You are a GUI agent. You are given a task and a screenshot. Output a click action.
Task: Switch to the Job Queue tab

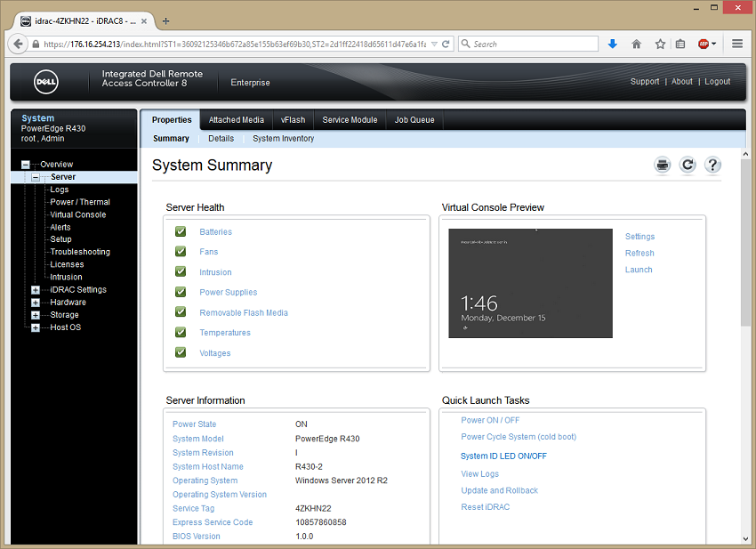[414, 119]
